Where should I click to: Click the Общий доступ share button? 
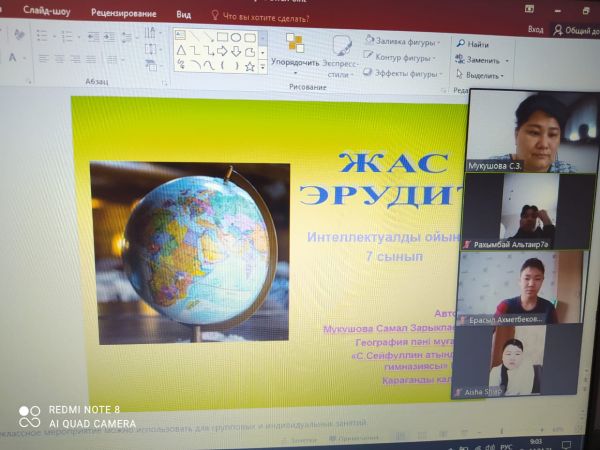pos(577,31)
